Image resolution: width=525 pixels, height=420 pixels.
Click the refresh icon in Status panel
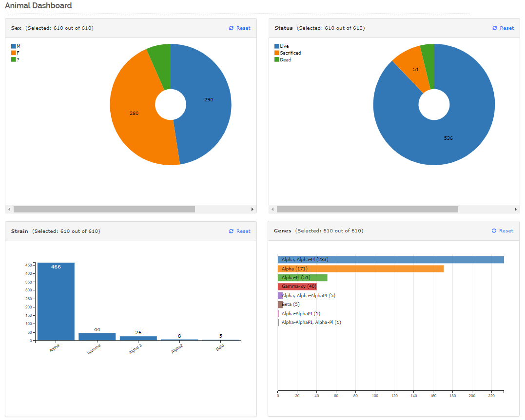tap(495, 28)
